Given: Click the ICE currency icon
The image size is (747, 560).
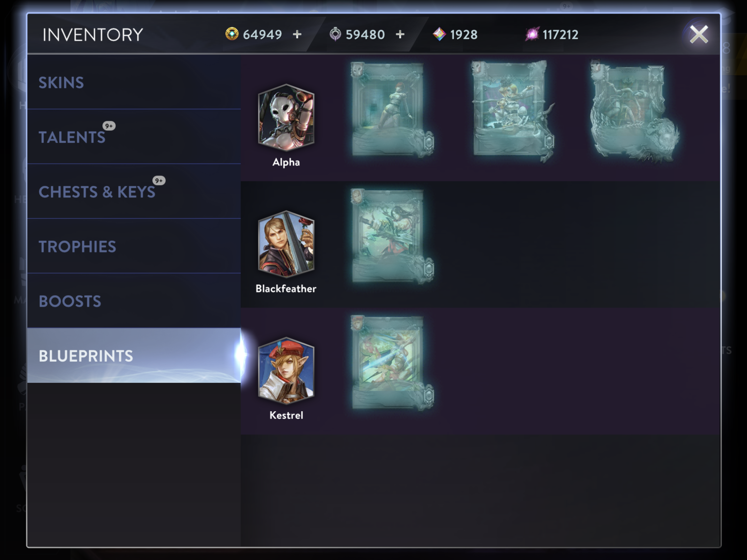Looking at the screenshot, I should (335, 34).
